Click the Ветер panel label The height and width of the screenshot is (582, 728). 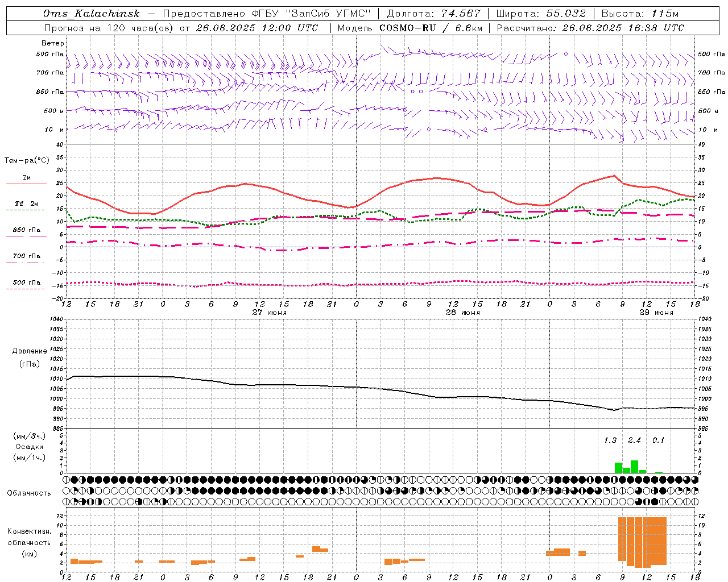[53, 43]
